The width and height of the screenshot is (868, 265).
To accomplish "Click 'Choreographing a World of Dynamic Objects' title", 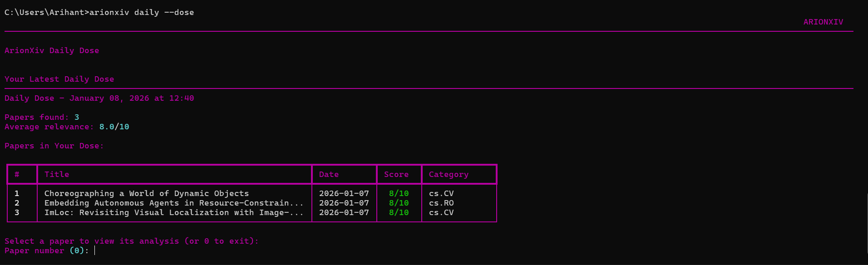I will pos(147,193).
